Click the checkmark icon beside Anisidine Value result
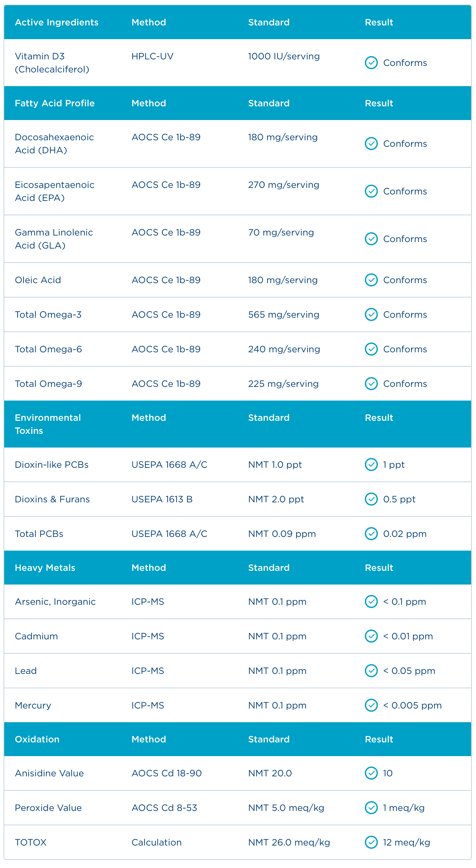476x868 pixels. pos(371,773)
